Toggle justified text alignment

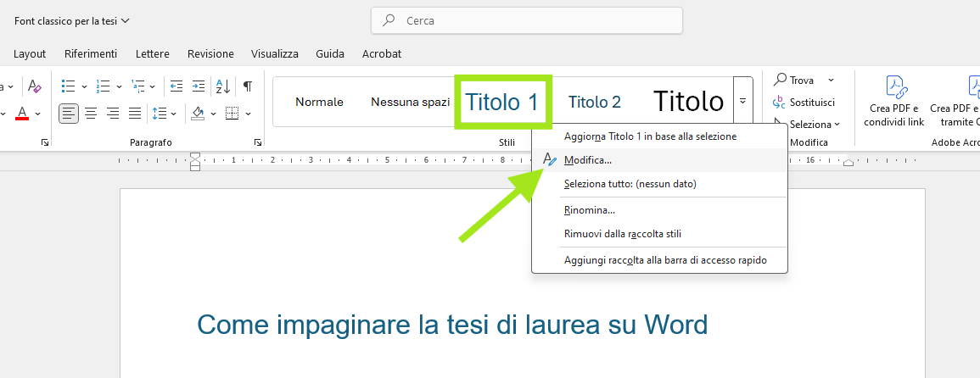tap(135, 113)
